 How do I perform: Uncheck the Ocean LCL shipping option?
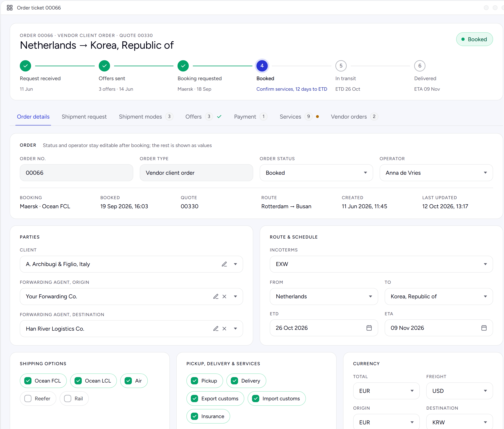coord(93,381)
